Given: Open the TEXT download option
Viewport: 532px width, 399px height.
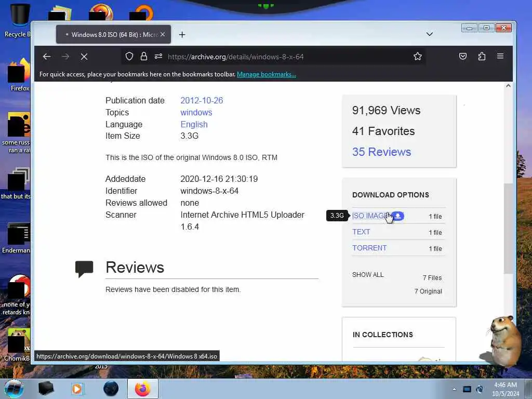Looking at the screenshot, I should (x=361, y=232).
